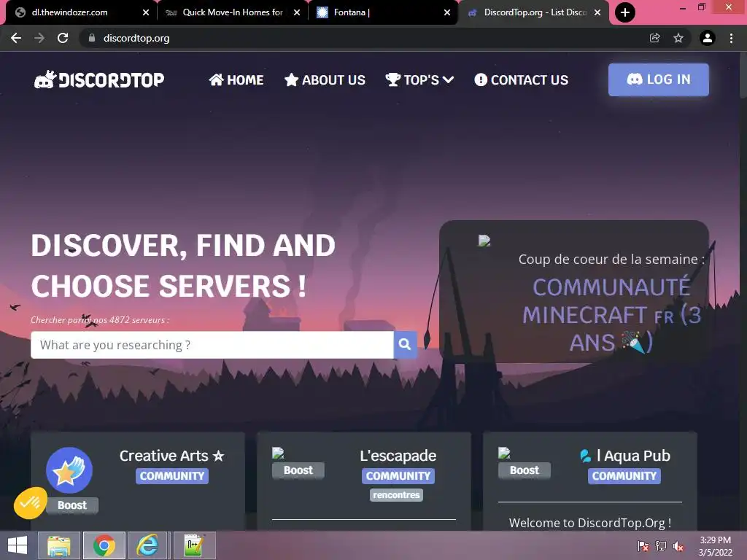Click Aqua Pub card broken avatar image
Image resolution: width=747 pixels, height=560 pixels.
[x=505, y=453]
